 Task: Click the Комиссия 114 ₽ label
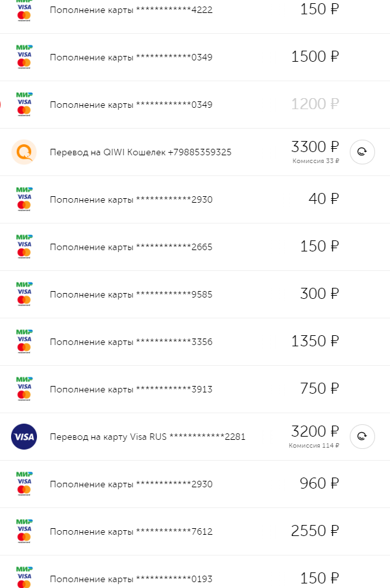click(314, 446)
